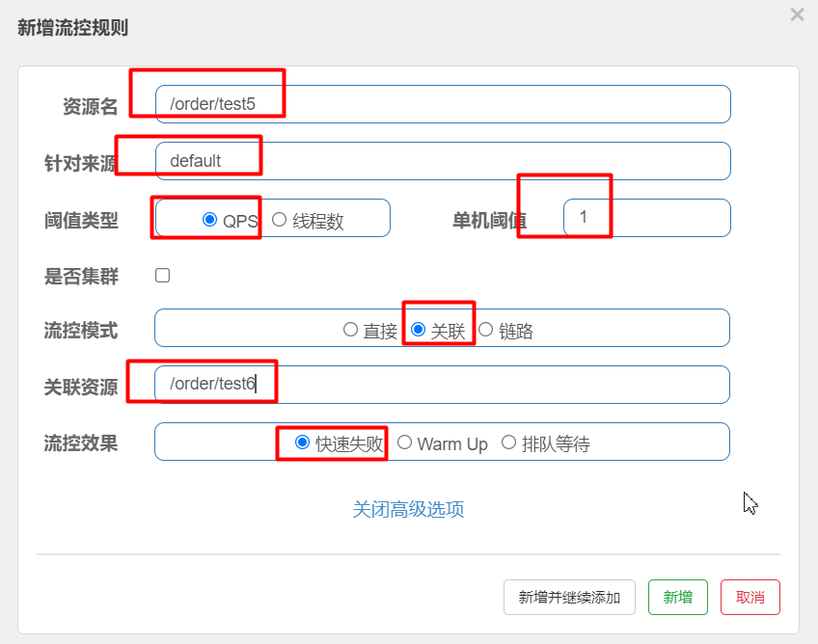Select 直接 flow control mode
The height and width of the screenshot is (644, 818).
click(351, 330)
